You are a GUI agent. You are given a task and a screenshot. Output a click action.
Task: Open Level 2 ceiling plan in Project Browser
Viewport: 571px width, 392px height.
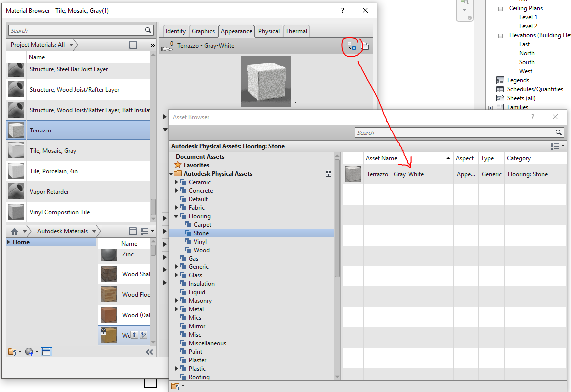pyautogui.click(x=528, y=26)
